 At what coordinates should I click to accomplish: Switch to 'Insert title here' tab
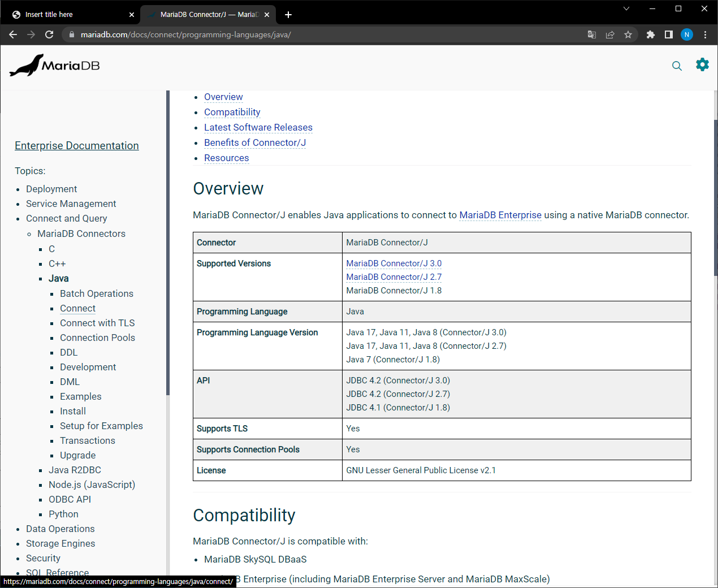click(71, 15)
